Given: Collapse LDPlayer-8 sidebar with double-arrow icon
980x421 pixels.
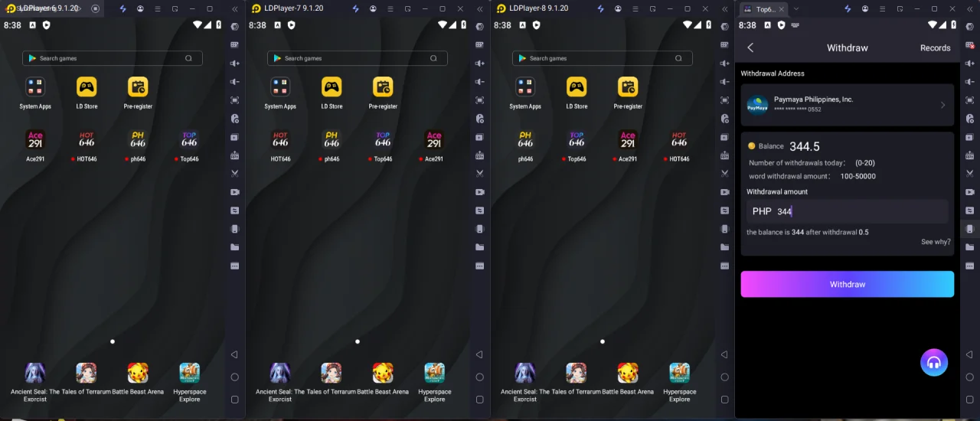Looking at the screenshot, I should point(724,8).
